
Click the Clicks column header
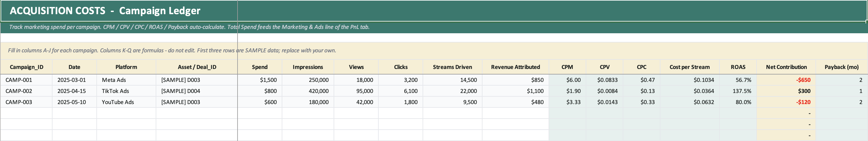(x=401, y=67)
